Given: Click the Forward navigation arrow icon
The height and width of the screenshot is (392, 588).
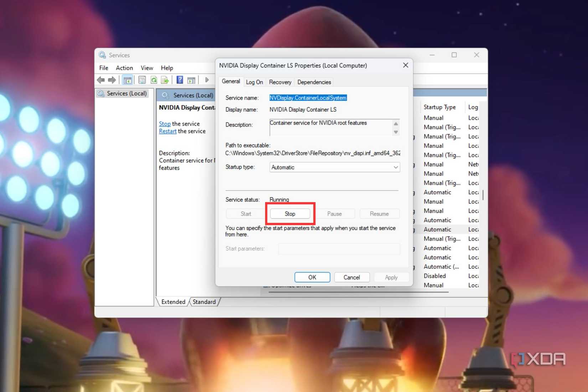Looking at the screenshot, I should click(x=112, y=80).
